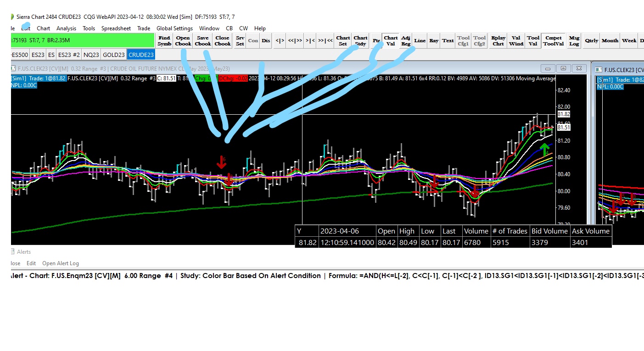Open the Val Wind values window
The height and width of the screenshot is (351, 644).
516,40
